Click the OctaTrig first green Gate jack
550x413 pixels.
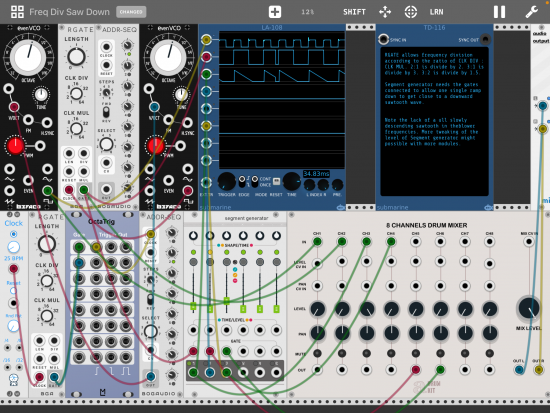79,247
